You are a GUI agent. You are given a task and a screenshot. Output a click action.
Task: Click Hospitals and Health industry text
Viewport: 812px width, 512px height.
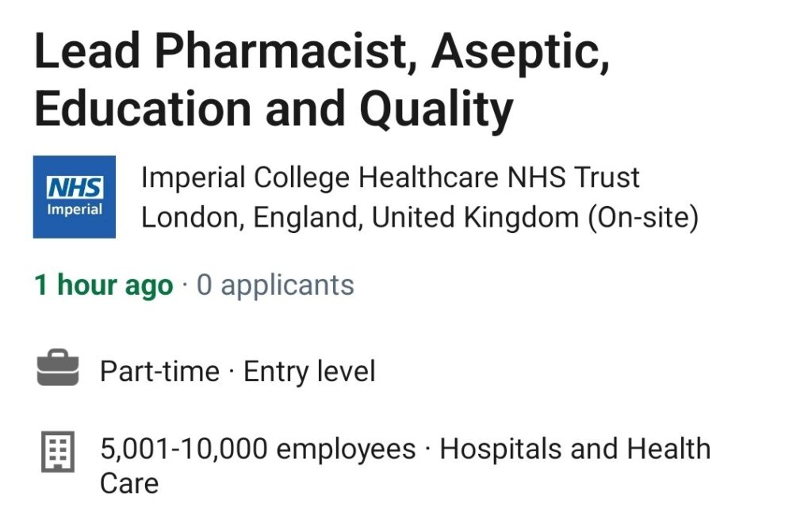[x=576, y=449]
